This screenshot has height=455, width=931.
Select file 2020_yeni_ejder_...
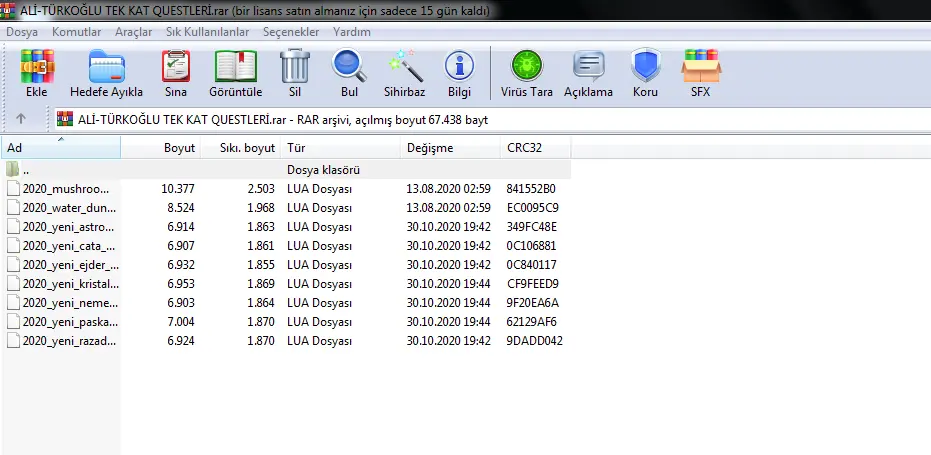click(71, 265)
